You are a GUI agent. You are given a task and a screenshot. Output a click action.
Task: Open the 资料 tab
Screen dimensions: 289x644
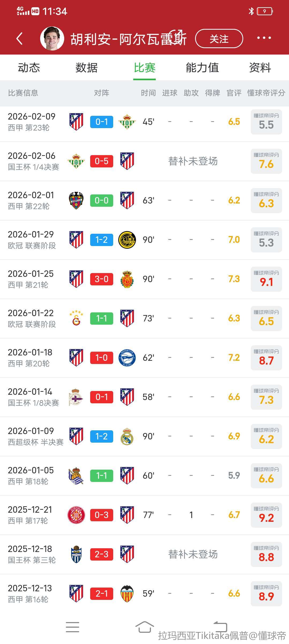point(260,68)
